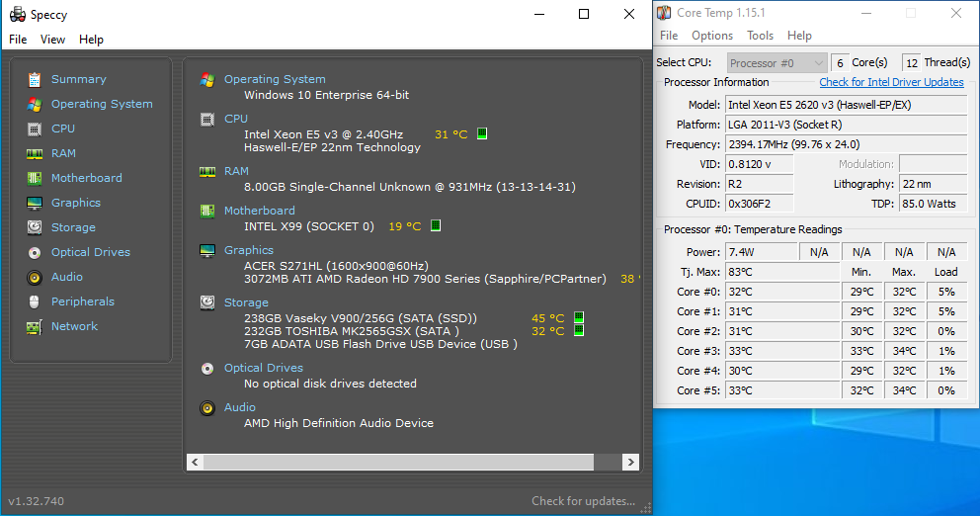Select the Graphics monitor icon in sidebar
This screenshot has width=980, height=516.
coord(35,204)
